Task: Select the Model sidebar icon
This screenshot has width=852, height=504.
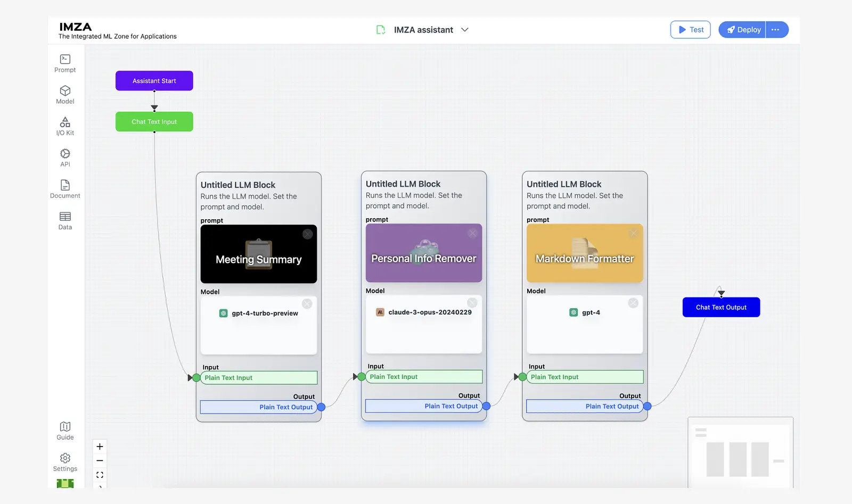Action: tap(65, 95)
